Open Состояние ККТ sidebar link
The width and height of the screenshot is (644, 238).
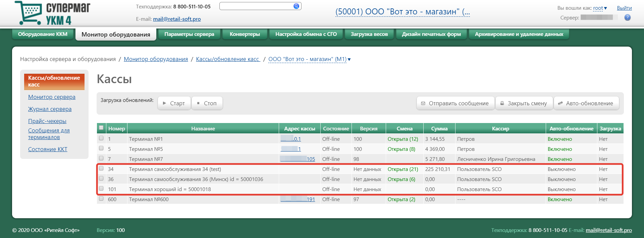(48, 149)
